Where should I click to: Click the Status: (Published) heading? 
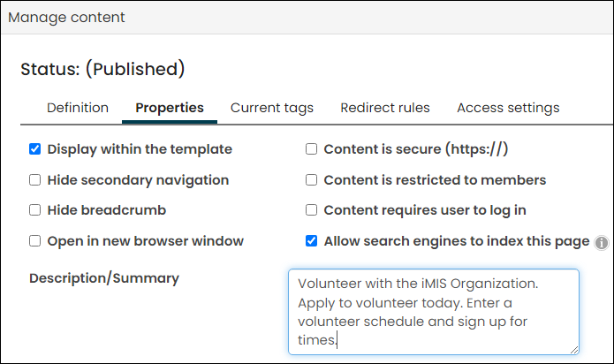pos(102,69)
